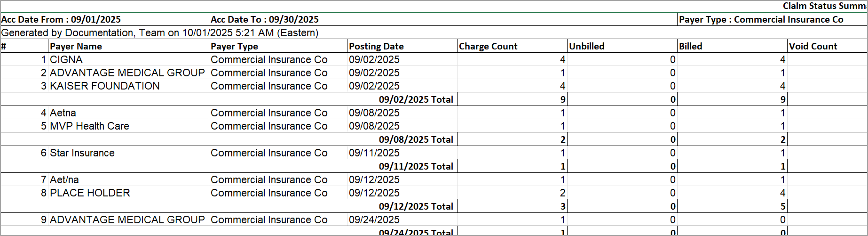Click the Star Insurance payer cell
The image size is (868, 236).
click(x=82, y=153)
